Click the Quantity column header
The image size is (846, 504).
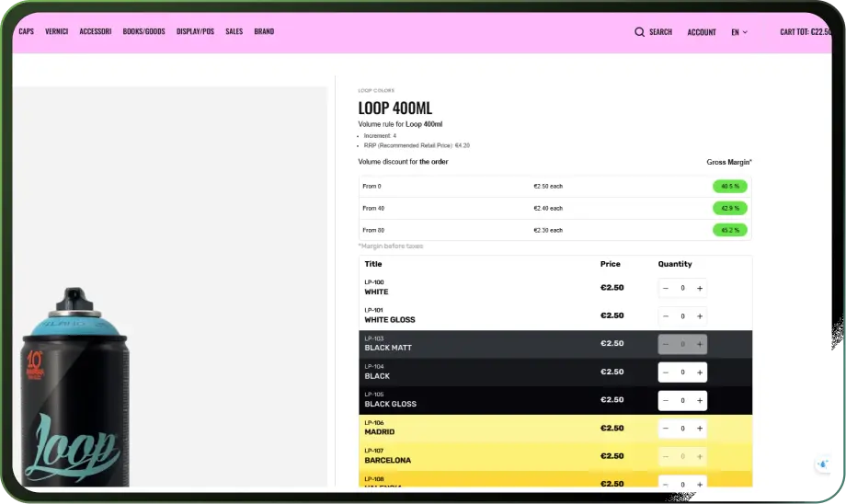click(674, 264)
